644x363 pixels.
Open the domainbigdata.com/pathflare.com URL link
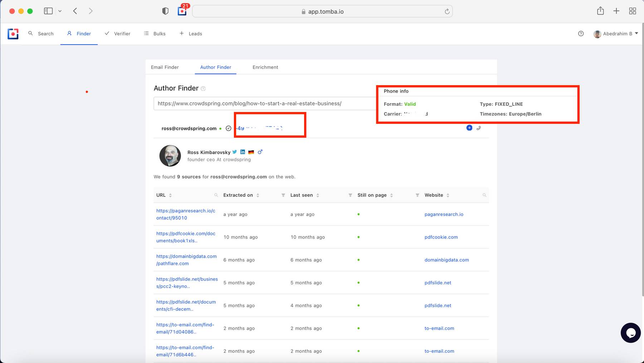coord(186,260)
